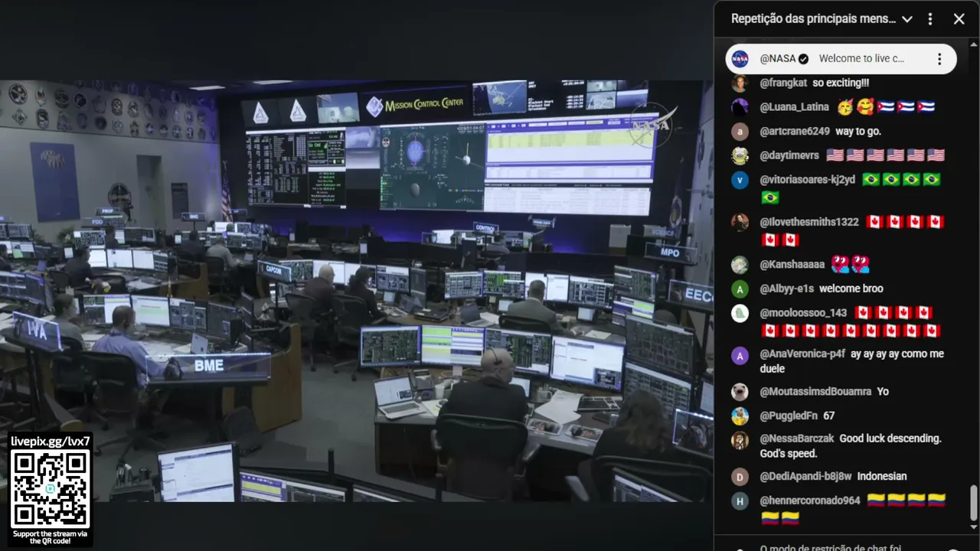Image resolution: width=980 pixels, height=551 pixels.
Task: Click the '67' message from PuggledFn
Action: (x=829, y=416)
